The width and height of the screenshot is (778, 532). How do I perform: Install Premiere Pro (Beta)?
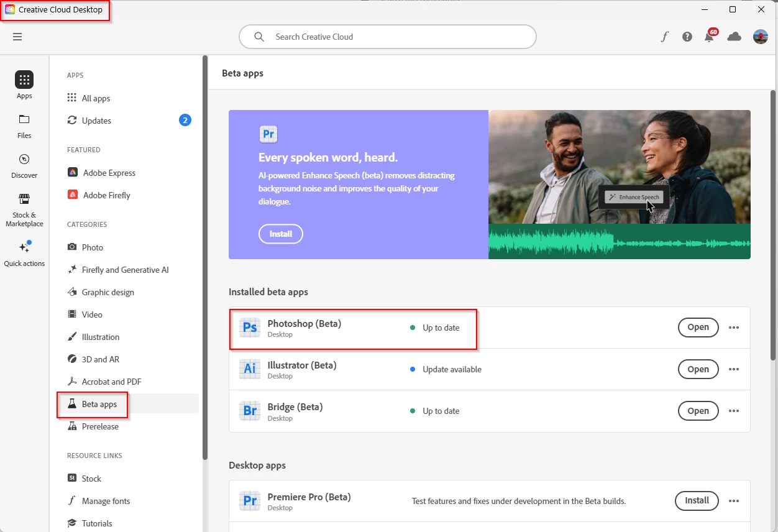click(697, 500)
